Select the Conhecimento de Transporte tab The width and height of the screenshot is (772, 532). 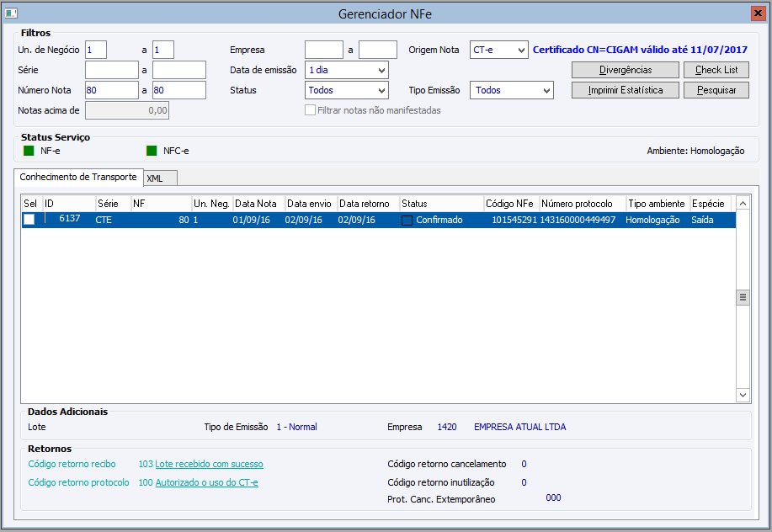click(78, 177)
